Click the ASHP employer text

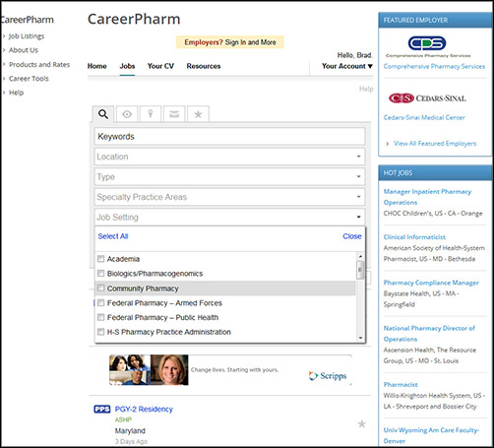[123, 419]
